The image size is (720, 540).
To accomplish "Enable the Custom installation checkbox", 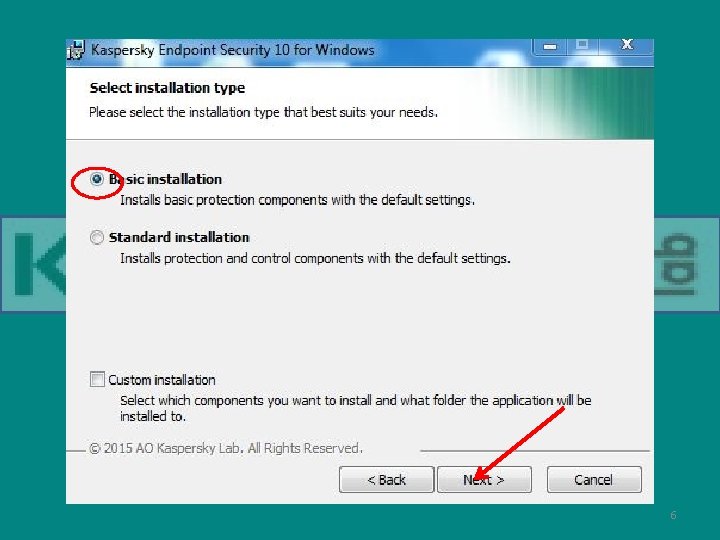I will (x=97, y=379).
